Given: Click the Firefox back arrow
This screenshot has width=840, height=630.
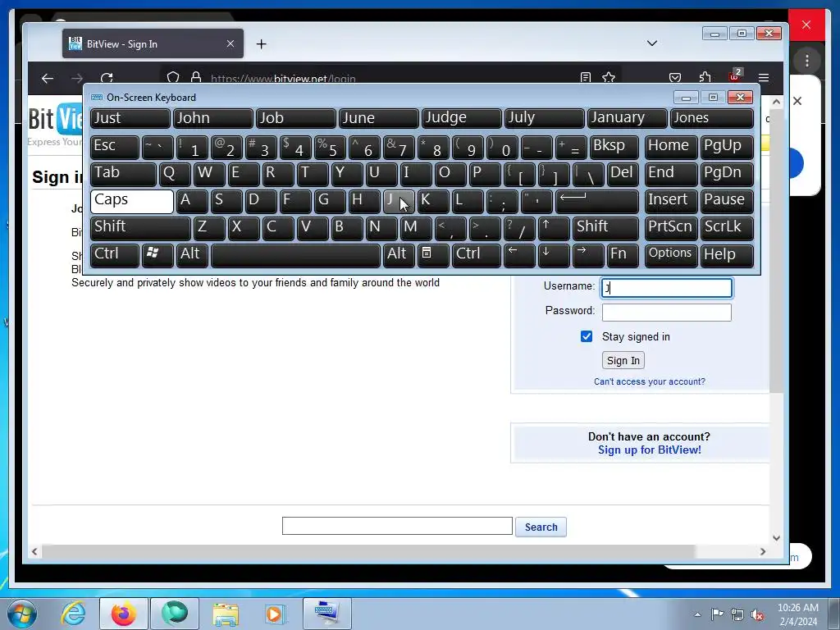Looking at the screenshot, I should (48, 78).
